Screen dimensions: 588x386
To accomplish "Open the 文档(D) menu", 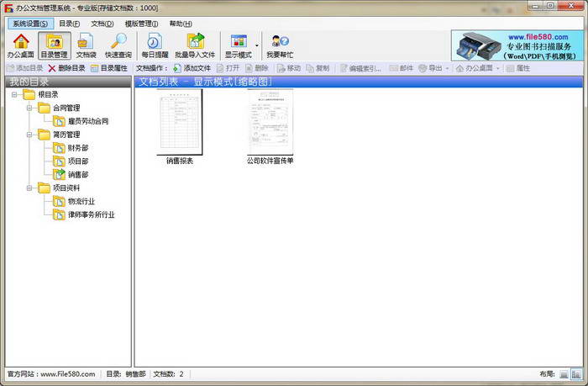I will coord(102,24).
